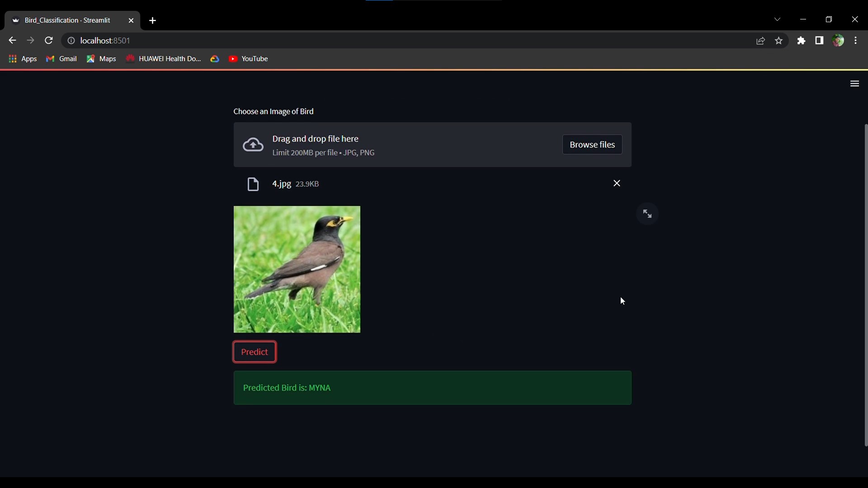Remove the uploaded file 4.jpg
The height and width of the screenshot is (488, 868).
click(617, 183)
